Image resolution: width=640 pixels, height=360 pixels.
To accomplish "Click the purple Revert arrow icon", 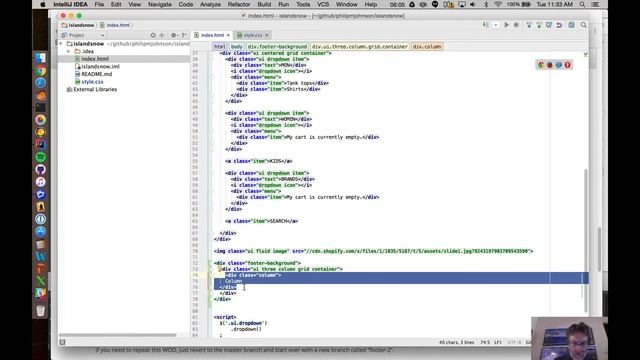I will click(x=559, y=25).
